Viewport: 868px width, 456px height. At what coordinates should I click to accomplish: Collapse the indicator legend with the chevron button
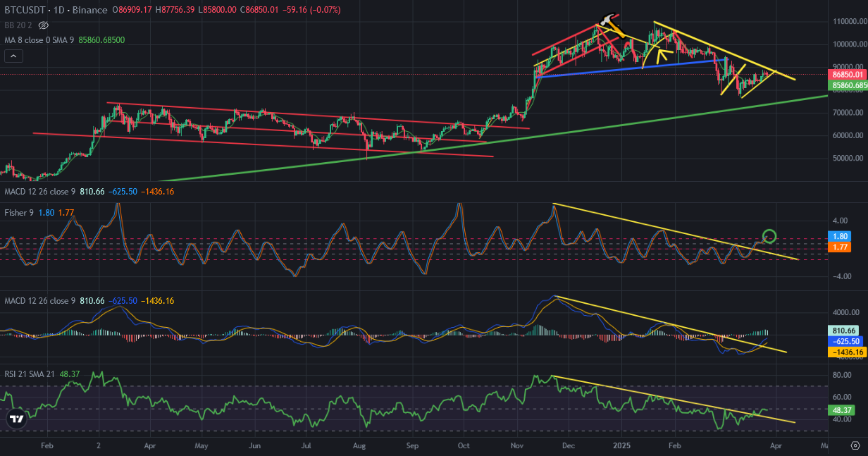tap(14, 56)
